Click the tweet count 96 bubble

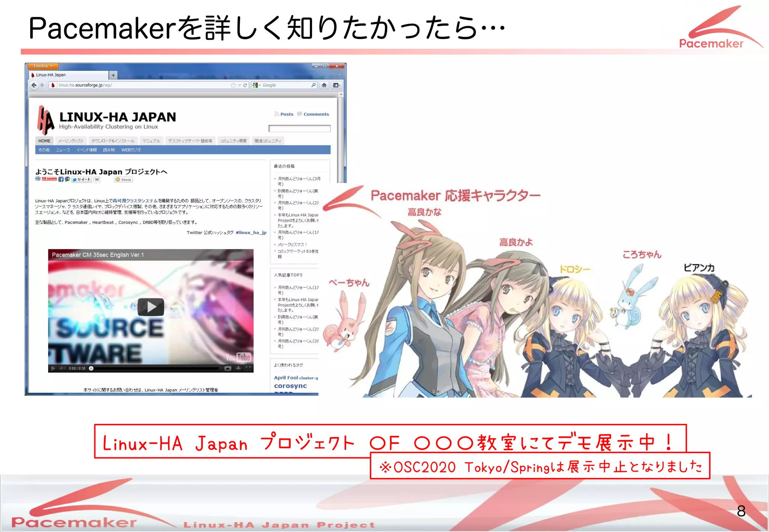pyautogui.click(x=97, y=180)
